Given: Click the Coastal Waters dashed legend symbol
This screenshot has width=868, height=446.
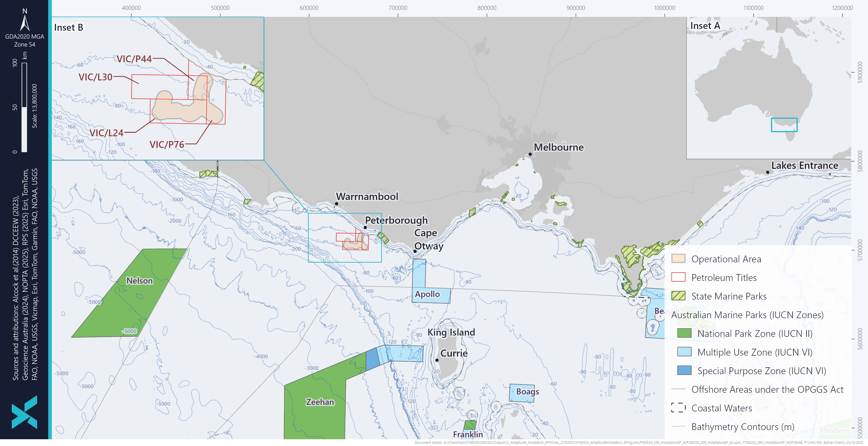Looking at the screenshot, I should [678, 408].
